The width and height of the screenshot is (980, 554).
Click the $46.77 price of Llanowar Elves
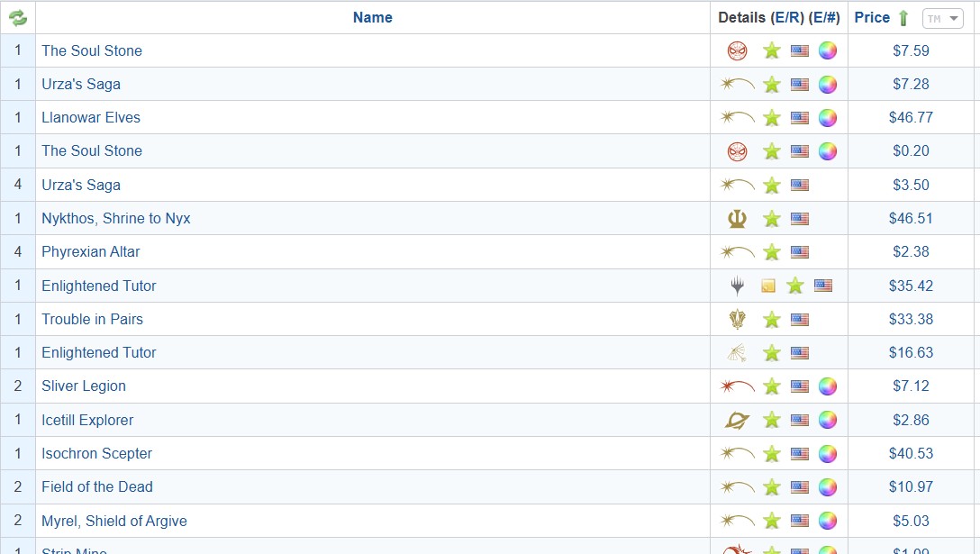[x=911, y=117]
